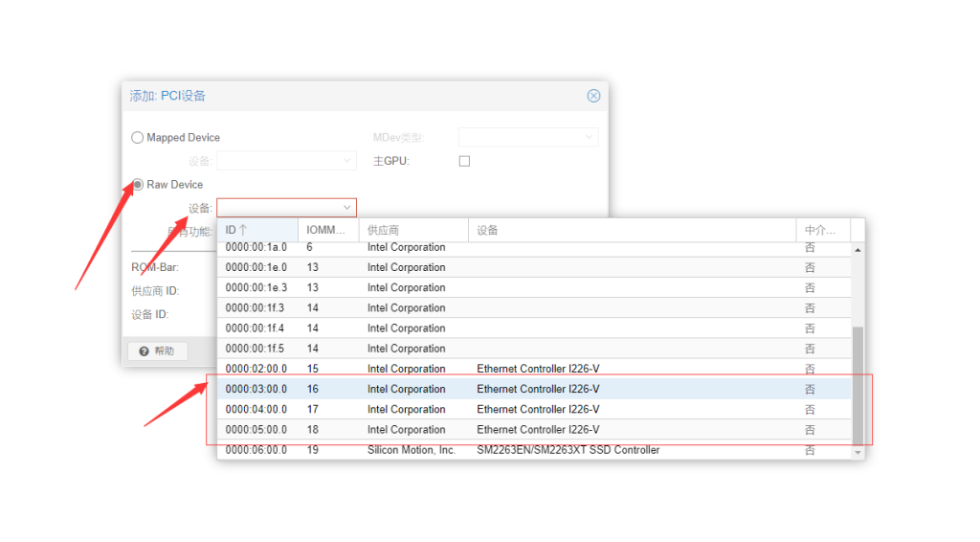Select the Raw Device radio button
The width and height of the screenshot is (980, 542).
(138, 185)
